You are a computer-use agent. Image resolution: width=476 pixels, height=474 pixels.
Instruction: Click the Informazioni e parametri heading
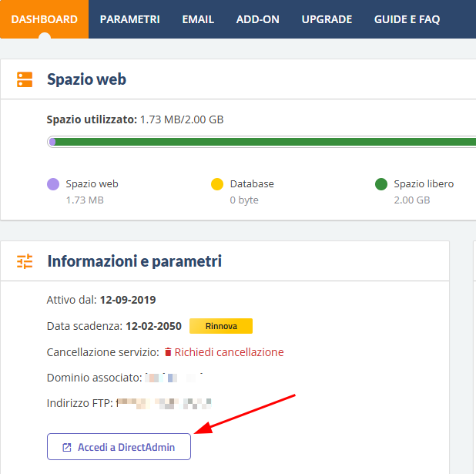[x=135, y=261]
